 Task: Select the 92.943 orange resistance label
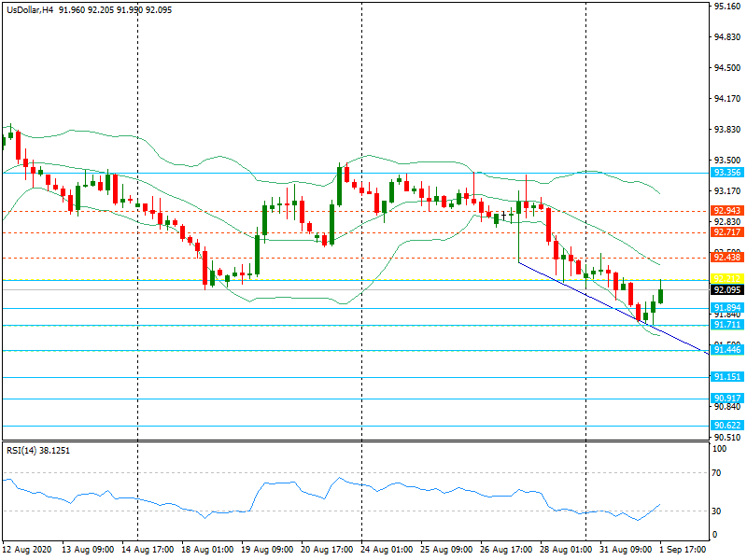pyautogui.click(x=726, y=211)
